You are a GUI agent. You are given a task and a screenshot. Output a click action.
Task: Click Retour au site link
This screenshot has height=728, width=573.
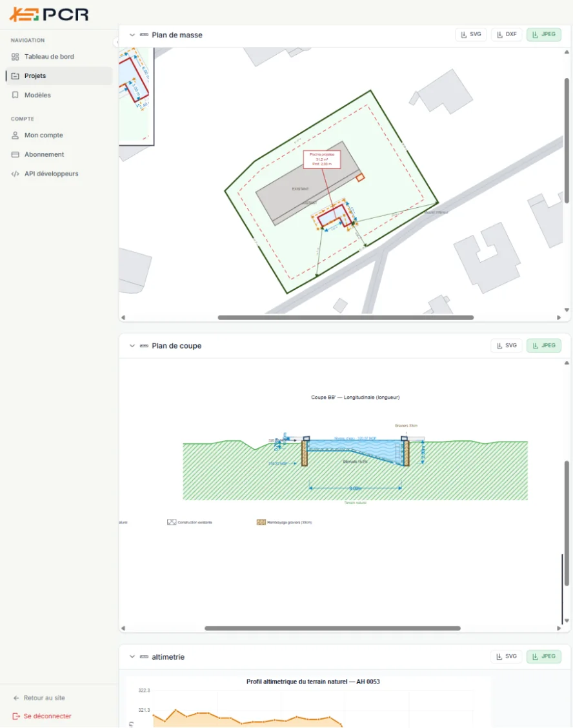[x=39, y=698]
